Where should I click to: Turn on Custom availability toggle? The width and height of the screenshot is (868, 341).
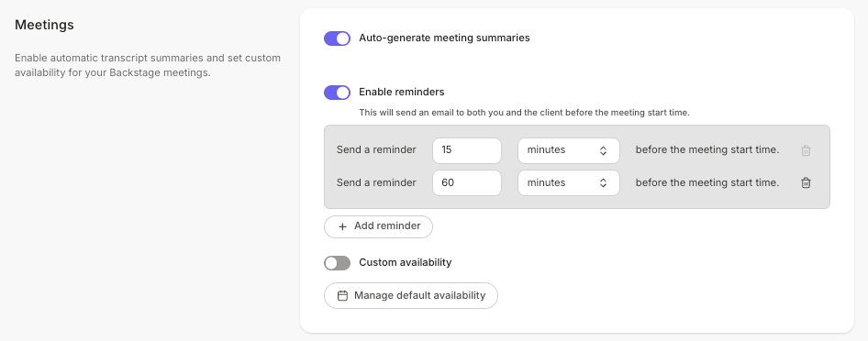coord(337,263)
